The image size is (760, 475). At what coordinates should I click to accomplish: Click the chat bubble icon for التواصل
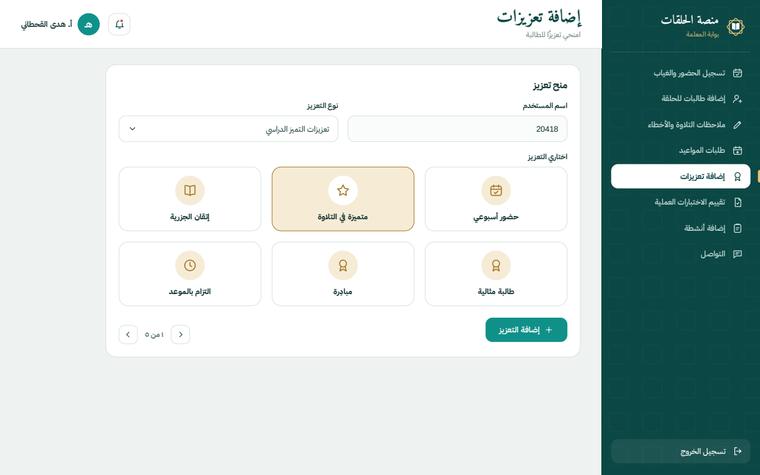737,254
